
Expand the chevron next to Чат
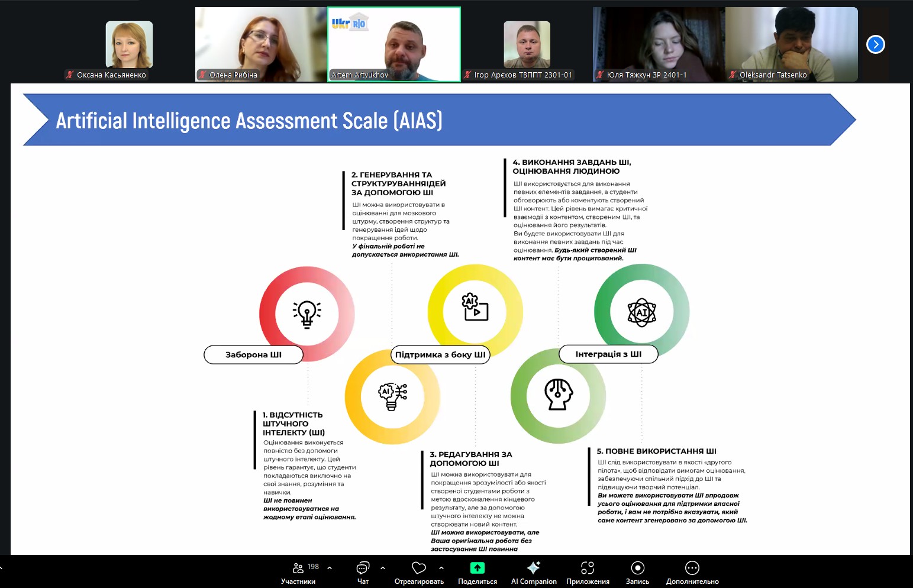pos(383,568)
